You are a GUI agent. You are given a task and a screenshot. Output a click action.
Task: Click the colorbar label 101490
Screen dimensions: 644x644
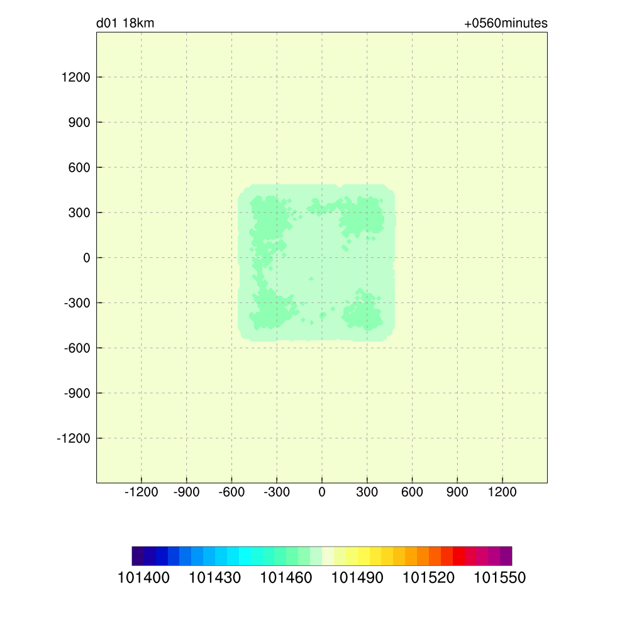[357, 578]
